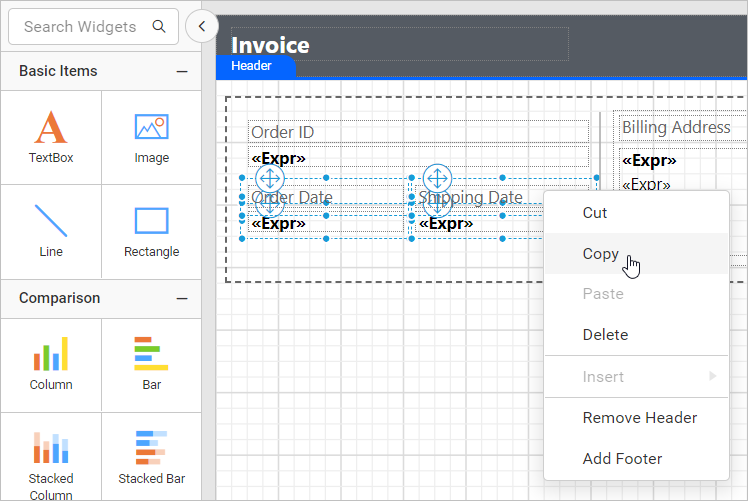748x501 pixels.
Task: Collapse the widgets side panel
Action: [202, 27]
